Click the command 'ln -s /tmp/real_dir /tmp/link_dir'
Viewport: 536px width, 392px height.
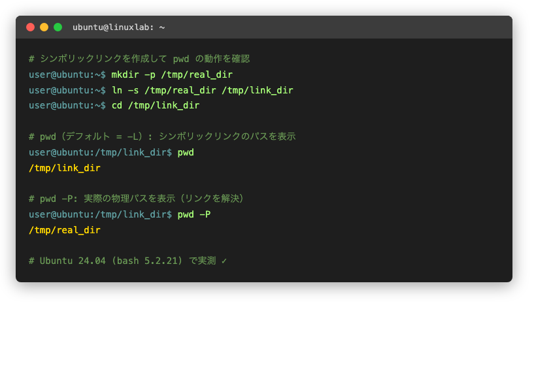point(203,90)
